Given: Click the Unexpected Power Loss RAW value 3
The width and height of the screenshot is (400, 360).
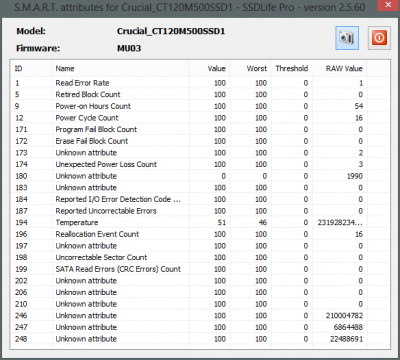Looking at the screenshot, I should coord(361,164).
